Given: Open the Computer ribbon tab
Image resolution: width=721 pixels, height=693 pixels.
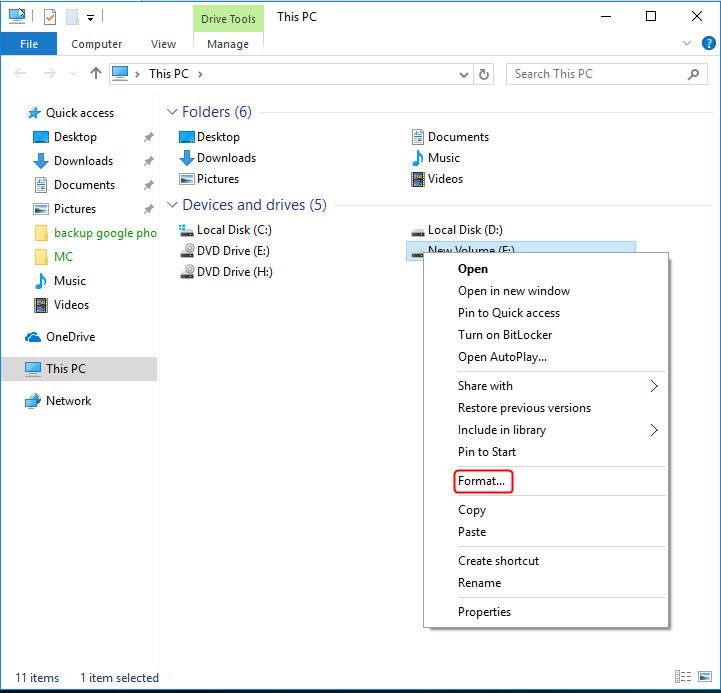Looking at the screenshot, I should coord(97,44).
